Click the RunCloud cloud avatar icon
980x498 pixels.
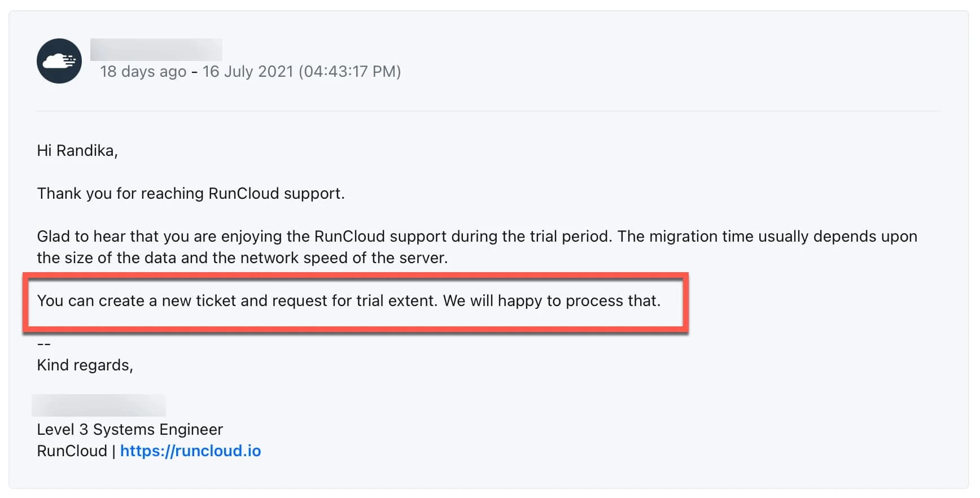tap(59, 61)
